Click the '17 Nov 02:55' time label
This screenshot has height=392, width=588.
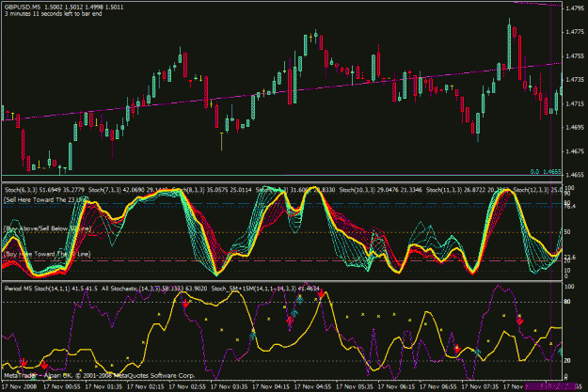point(187,386)
